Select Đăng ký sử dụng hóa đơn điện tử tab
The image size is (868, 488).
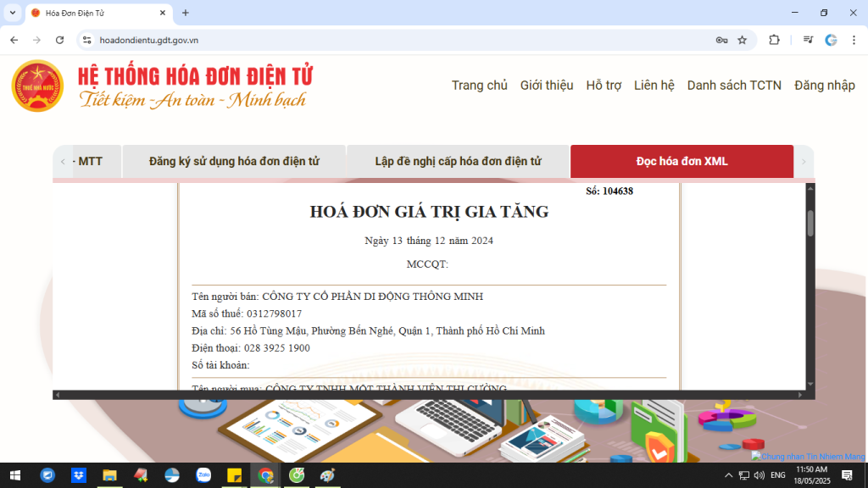click(x=234, y=162)
